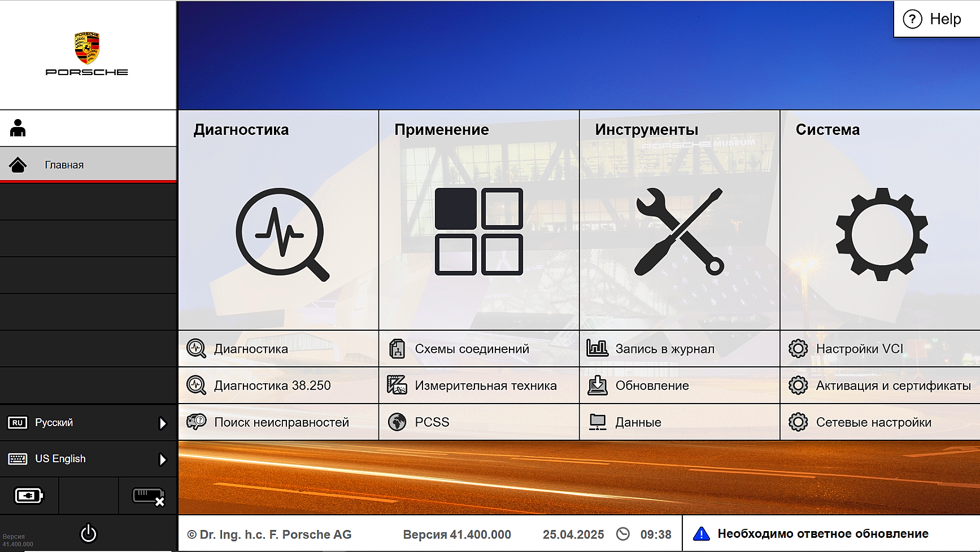Click the power shutdown icon
Screen dimensions: 980x552
[89, 533]
